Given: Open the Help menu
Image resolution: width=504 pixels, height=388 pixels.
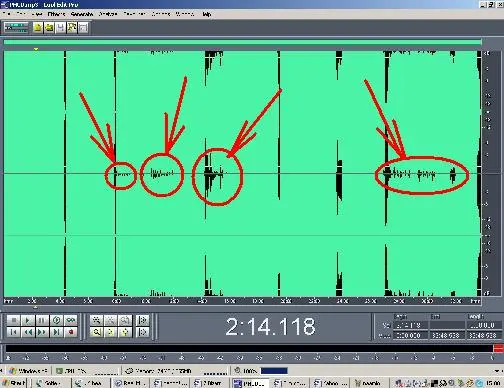Looking at the screenshot, I should (207, 14).
